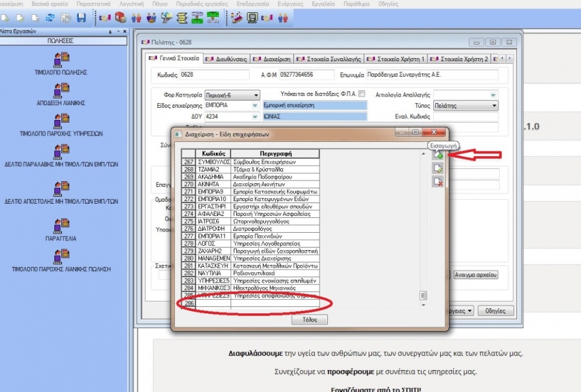This screenshot has height=392, width=581.
Task: Open ΤΙΜΟΛΟΓΙΟ ΠΩΛΗΣΗΣ icon in sidebar
Action: pyautogui.click(x=61, y=60)
